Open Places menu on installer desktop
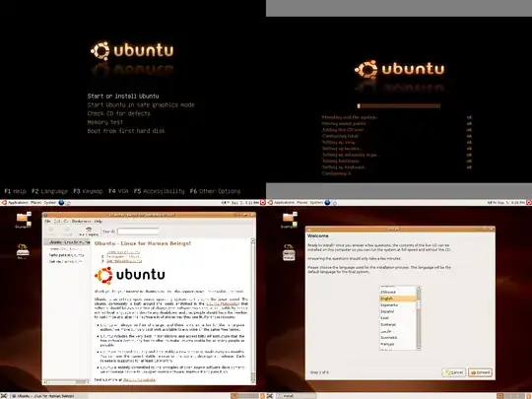Viewport: 532px width, 399px height. tap(302, 203)
